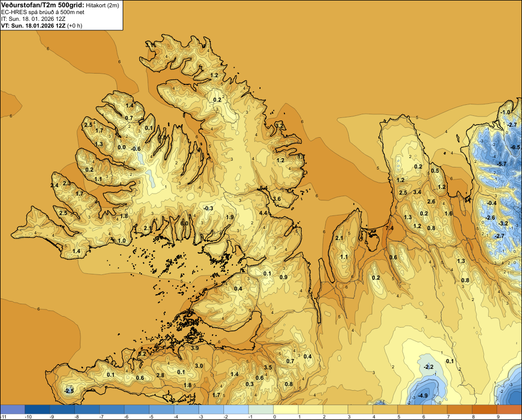
Task: Click the '2.4' temperature value
Action: (54, 185)
